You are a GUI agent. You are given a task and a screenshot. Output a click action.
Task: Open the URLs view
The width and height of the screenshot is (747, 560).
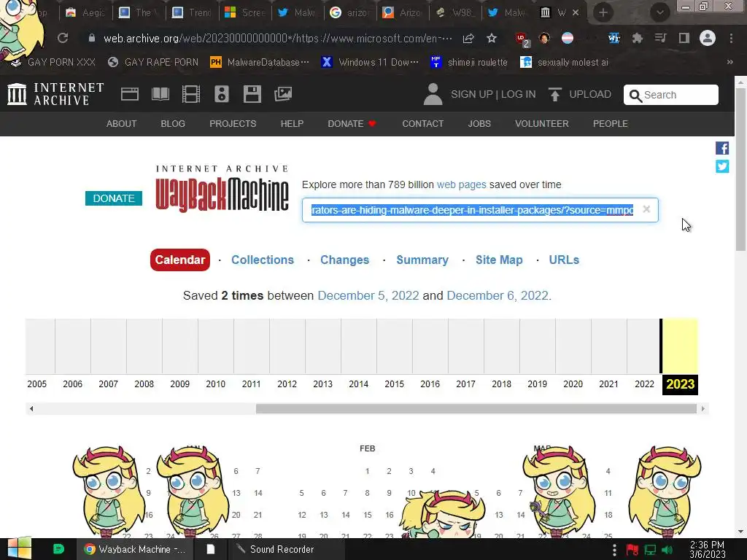564,260
